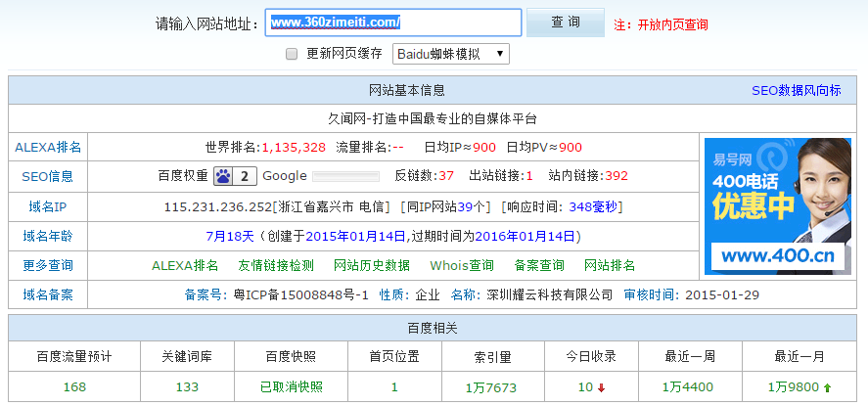Click expiry date 2016年01月14日
The height and width of the screenshot is (406, 868).
[525, 236]
